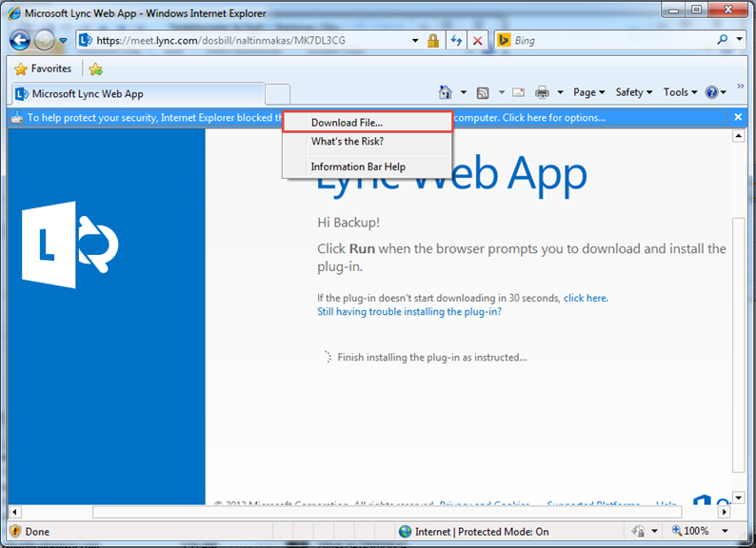This screenshot has width=756, height=548.
Task: Select What's the Risk? menu entry
Action: tap(368, 142)
